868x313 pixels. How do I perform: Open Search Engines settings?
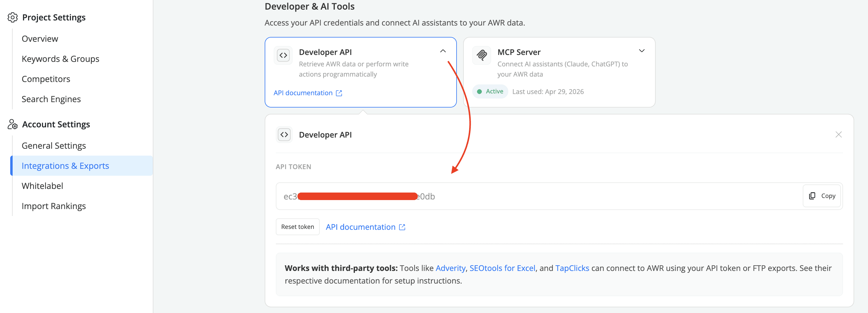pyautogui.click(x=51, y=99)
